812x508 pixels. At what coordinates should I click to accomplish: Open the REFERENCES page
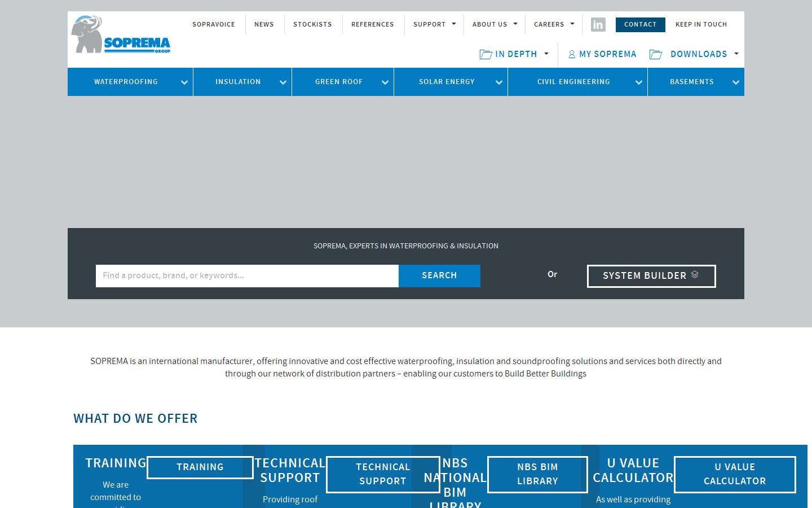click(x=372, y=24)
